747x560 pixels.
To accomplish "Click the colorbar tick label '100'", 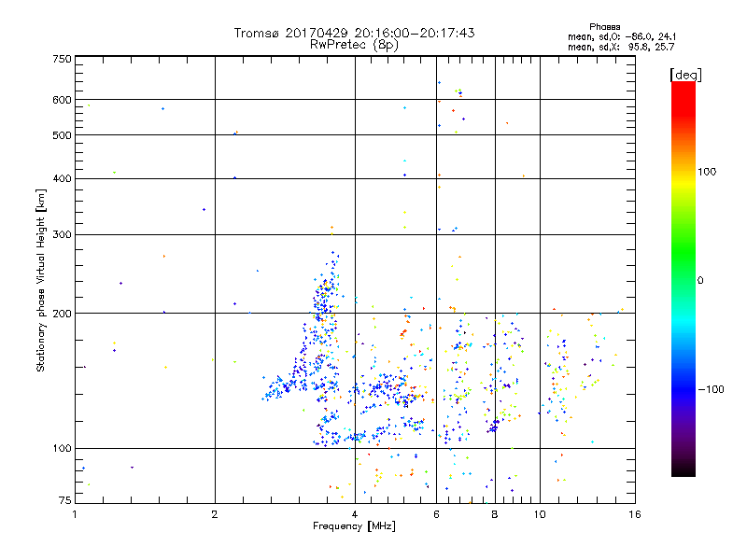I will [707, 172].
